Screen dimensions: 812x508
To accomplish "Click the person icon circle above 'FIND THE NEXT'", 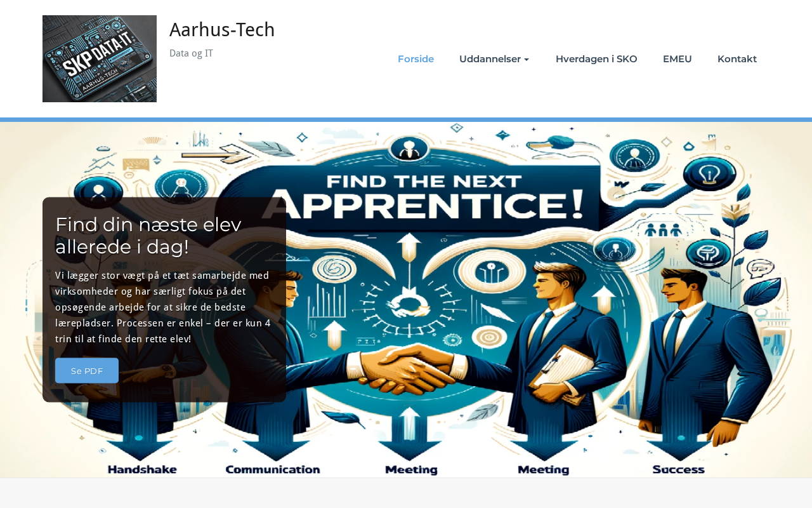I will 408,150.
